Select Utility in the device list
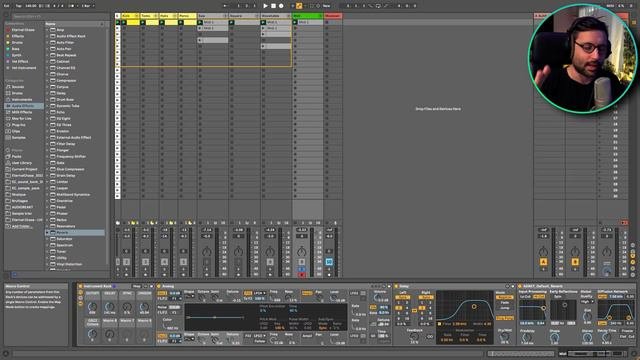The height and width of the screenshot is (360, 640). (62, 258)
